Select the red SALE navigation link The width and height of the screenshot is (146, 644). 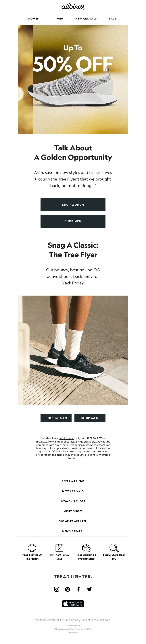pyautogui.click(x=112, y=19)
